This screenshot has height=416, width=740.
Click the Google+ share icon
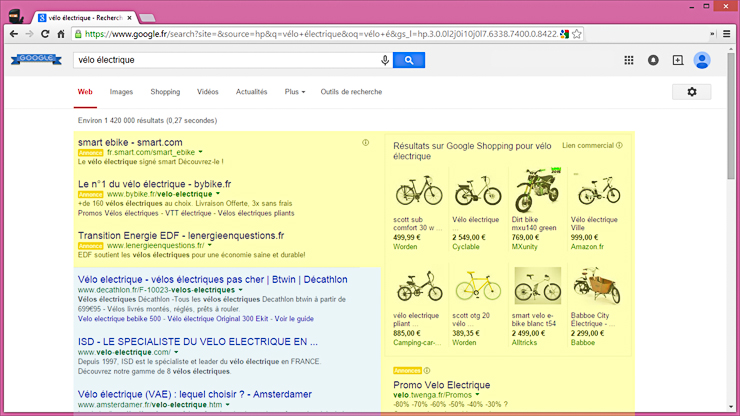pos(678,60)
